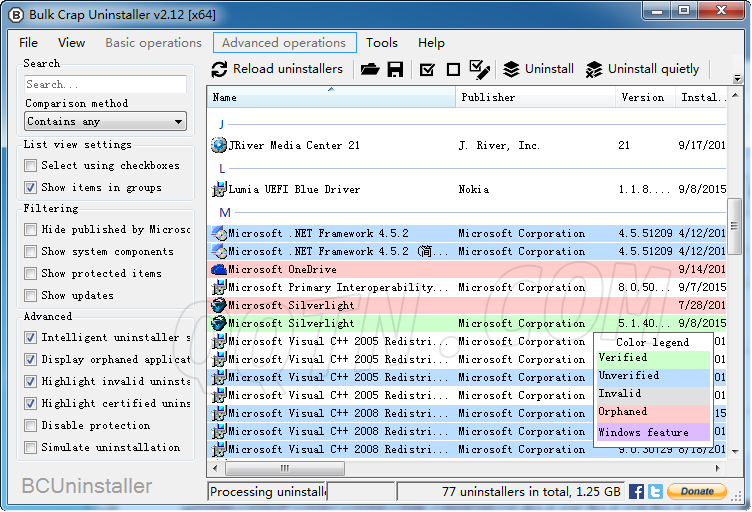Image resolution: width=752 pixels, height=512 pixels.
Task: Enable Select using checkboxes option
Action: pos(31,166)
